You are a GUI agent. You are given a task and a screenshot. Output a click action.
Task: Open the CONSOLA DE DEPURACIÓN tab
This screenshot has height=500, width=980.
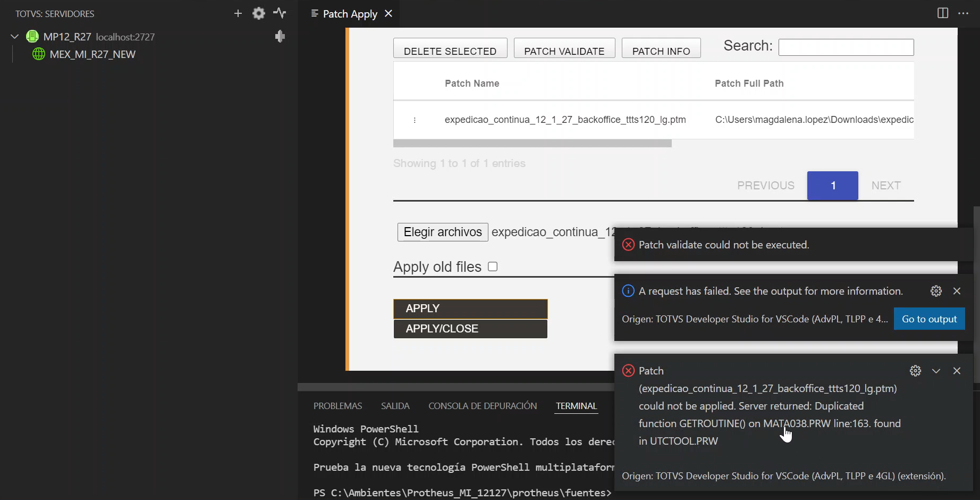483,406
